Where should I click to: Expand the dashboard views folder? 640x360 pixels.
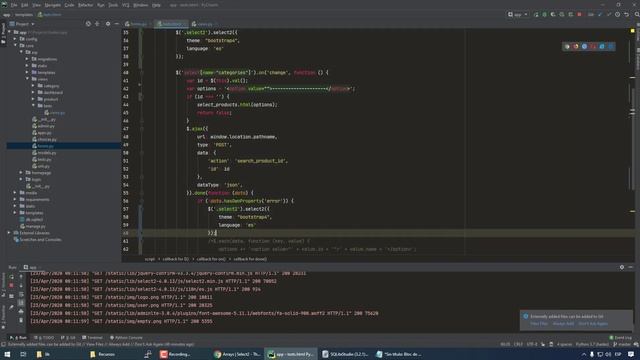tap(33, 92)
